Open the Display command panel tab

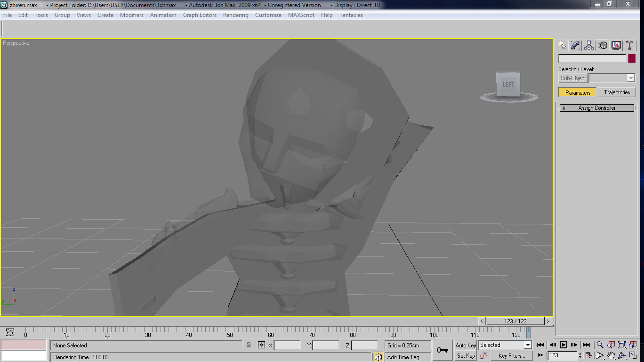(616, 45)
